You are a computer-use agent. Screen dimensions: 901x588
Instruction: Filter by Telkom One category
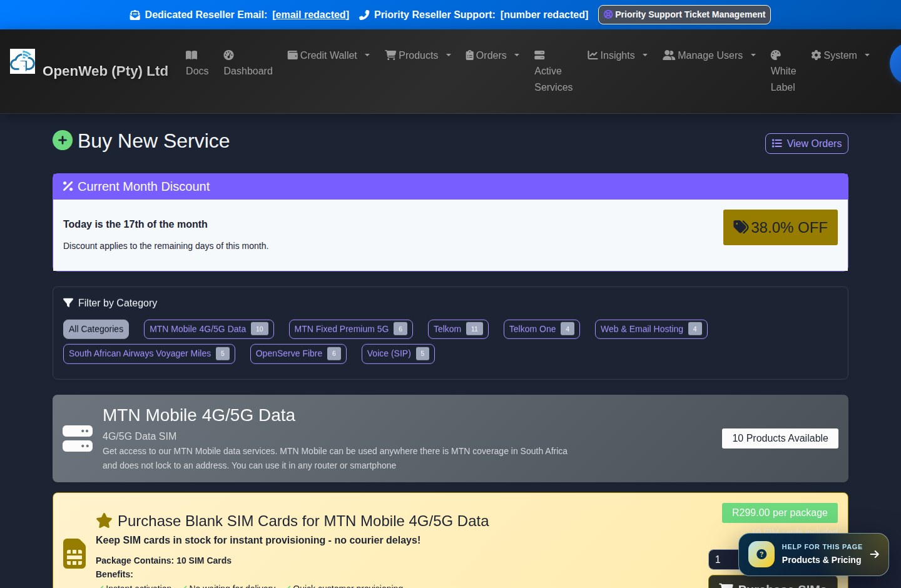(x=542, y=329)
